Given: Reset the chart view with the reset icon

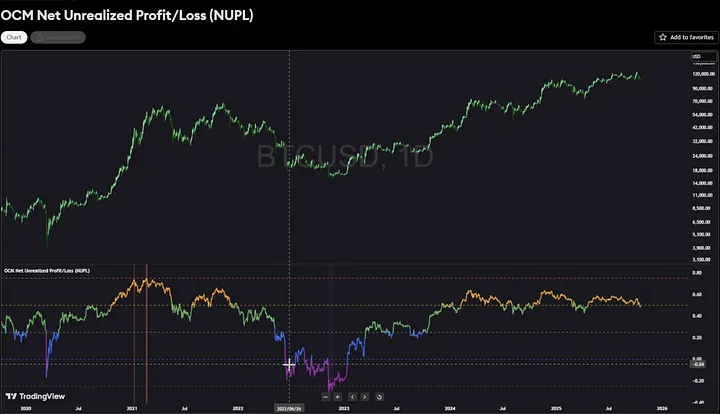Looking at the screenshot, I should [x=379, y=396].
